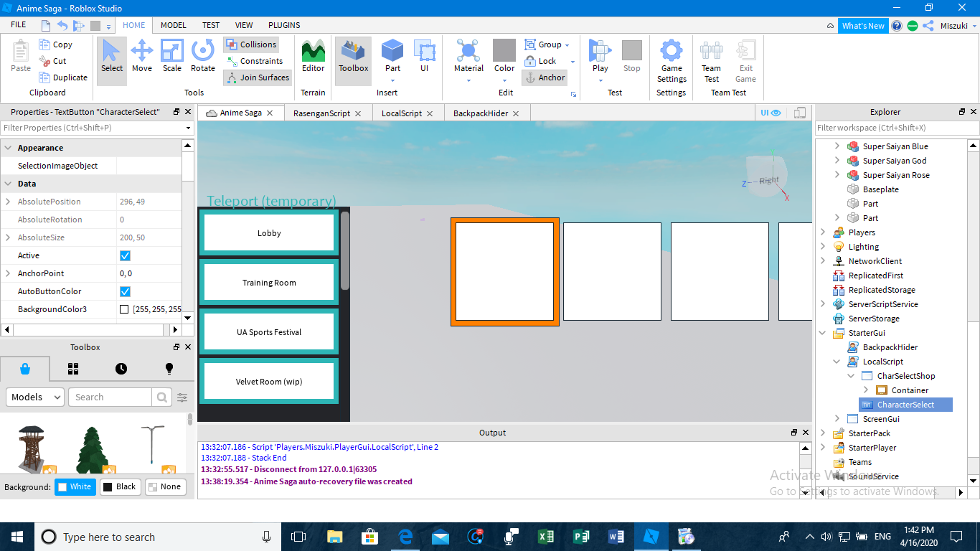Image resolution: width=980 pixels, height=551 pixels.
Task: Open Game Settings
Action: pyautogui.click(x=672, y=61)
